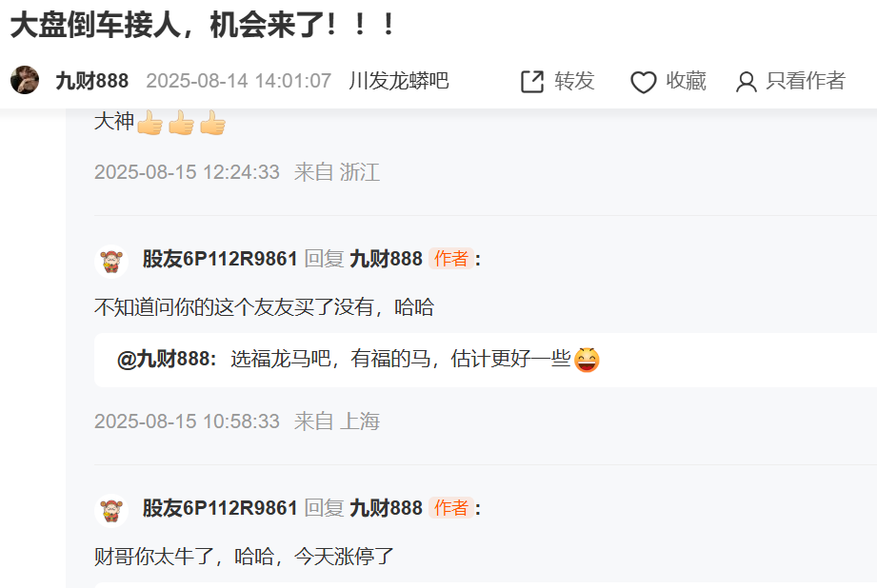This screenshot has width=877, height=588.
Task: Click the laughing emoji in quoted reply
Action: (587, 360)
